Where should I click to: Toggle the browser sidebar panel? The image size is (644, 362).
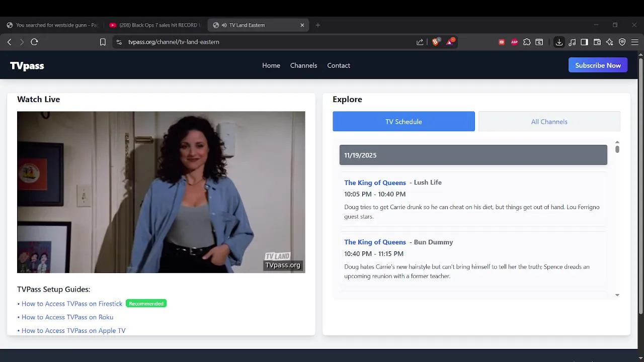(x=584, y=42)
